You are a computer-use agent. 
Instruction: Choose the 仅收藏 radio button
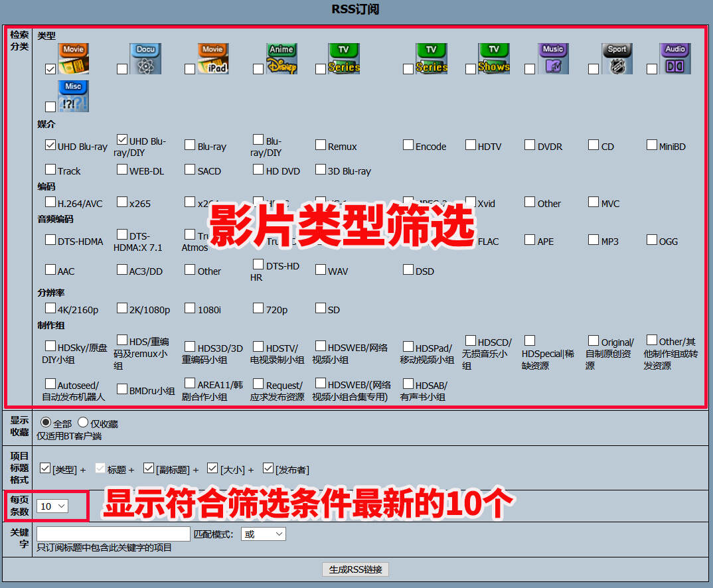[83, 423]
